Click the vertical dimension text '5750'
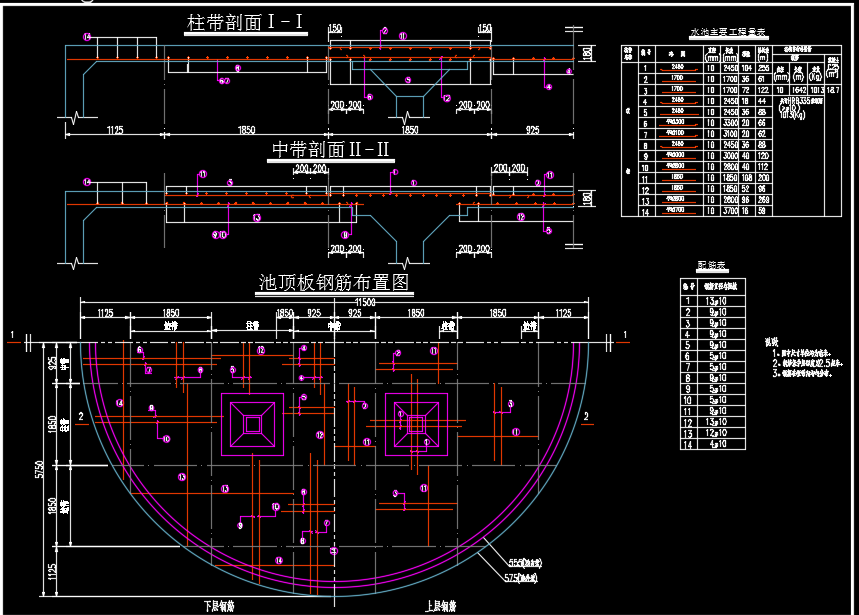This screenshot has height=615, width=859. point(39,469)
